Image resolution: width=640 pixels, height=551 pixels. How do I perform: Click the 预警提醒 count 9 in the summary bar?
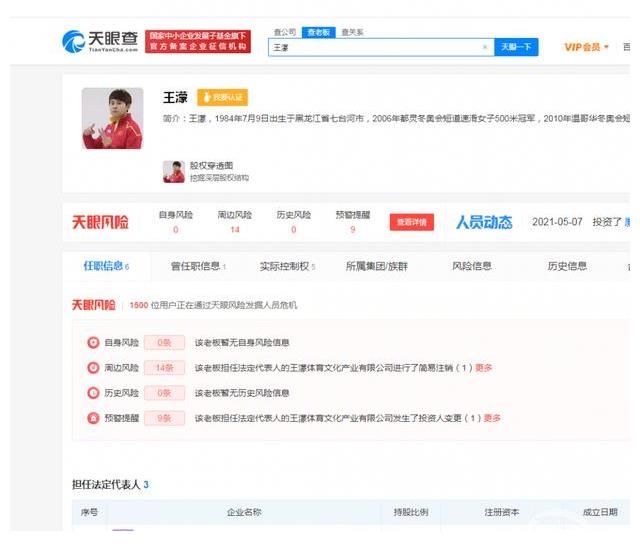tap(353, 229)
